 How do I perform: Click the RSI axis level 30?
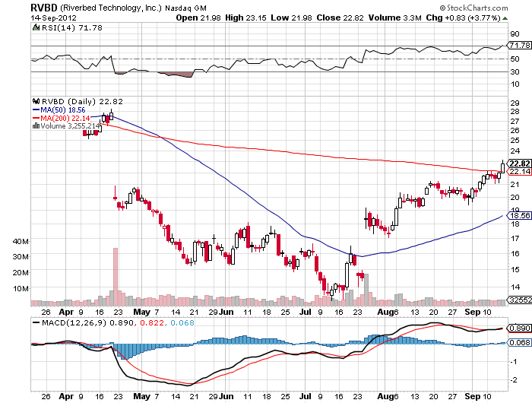[x=515, y=71]
